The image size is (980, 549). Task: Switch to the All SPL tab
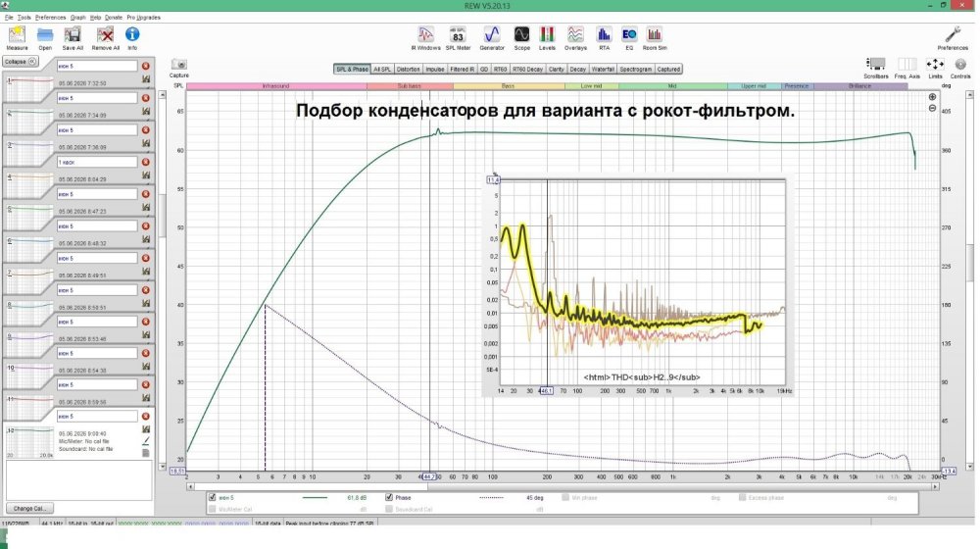coord(382,69)
